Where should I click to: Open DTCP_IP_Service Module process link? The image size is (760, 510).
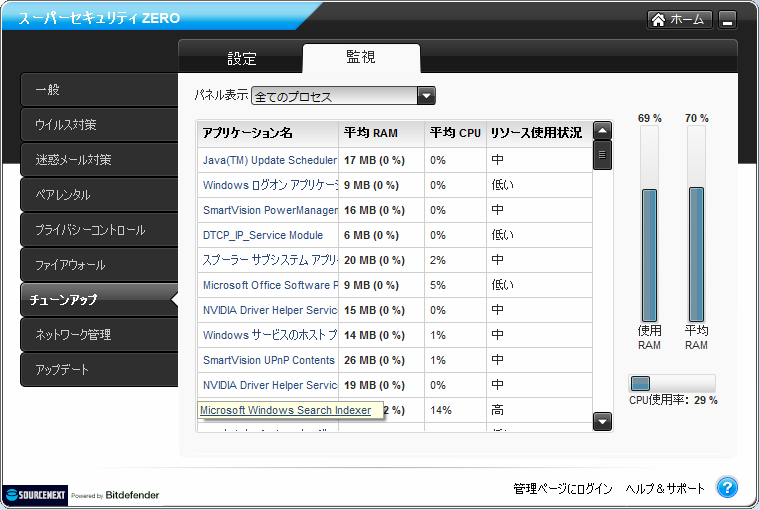point(263,236)
